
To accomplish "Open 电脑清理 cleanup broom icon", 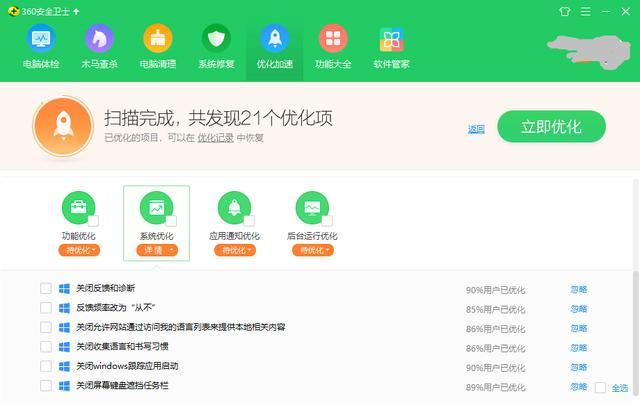I will pos(158,38).
